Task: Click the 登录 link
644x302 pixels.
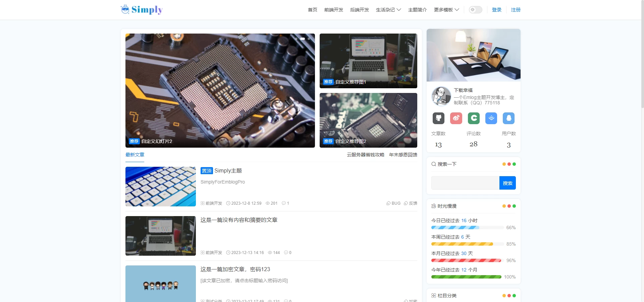Action: click(x=497, y=10)
